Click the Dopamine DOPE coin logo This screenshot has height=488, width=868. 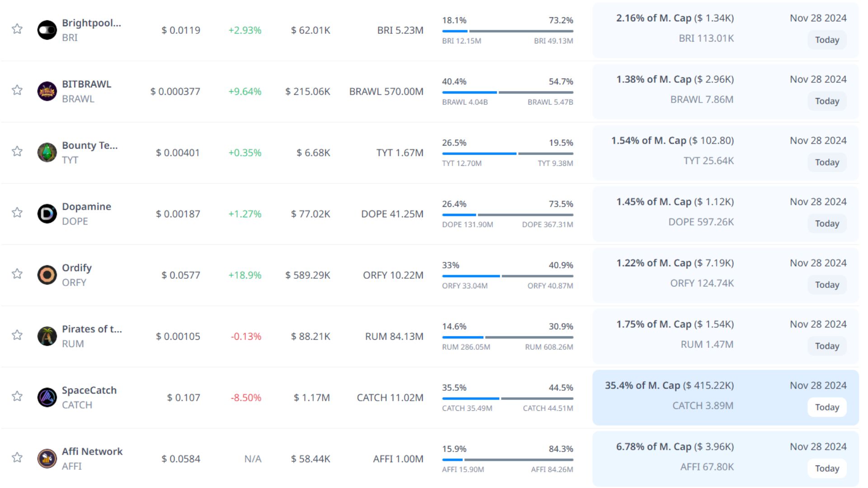pyautogui.click(x=47, y=214)
